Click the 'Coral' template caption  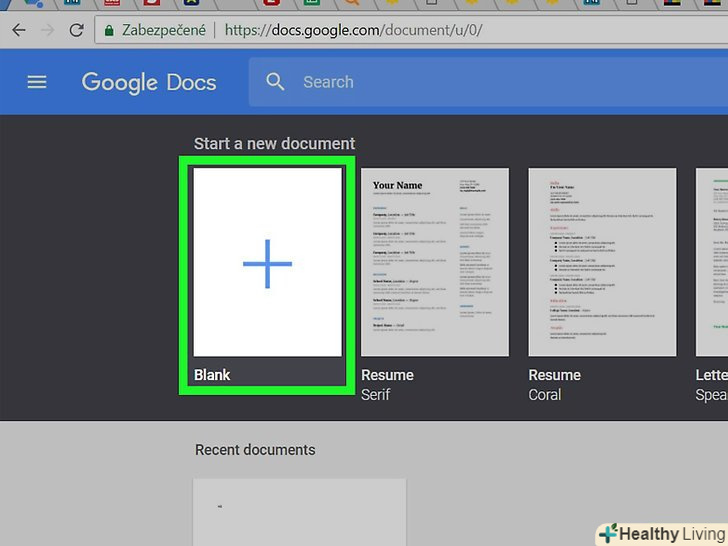pyautogui.click(x=545, y=395)
